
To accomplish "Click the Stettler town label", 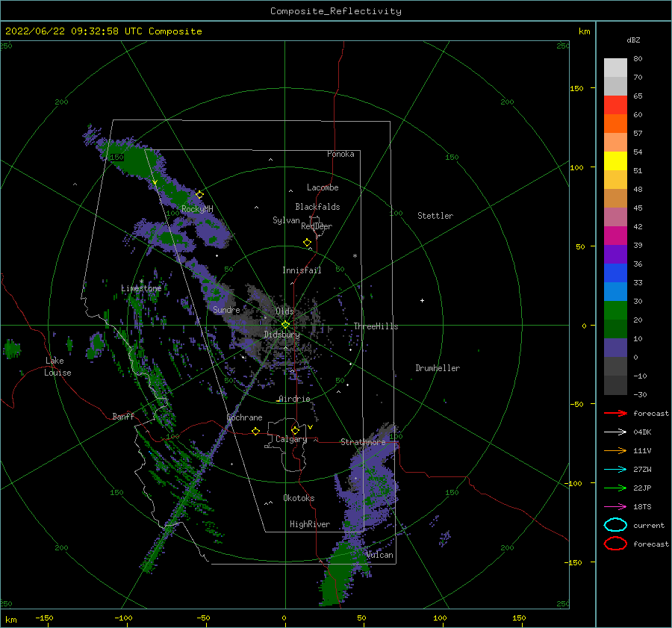I will [x=435, y=216].
